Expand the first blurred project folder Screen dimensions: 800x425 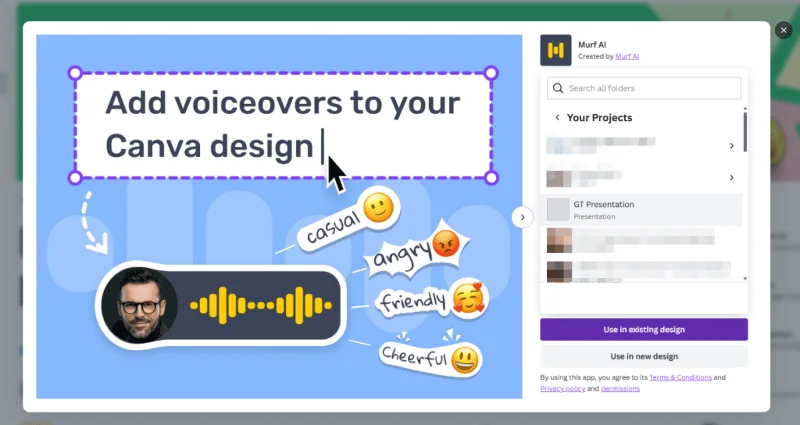(x=731, y=146)
